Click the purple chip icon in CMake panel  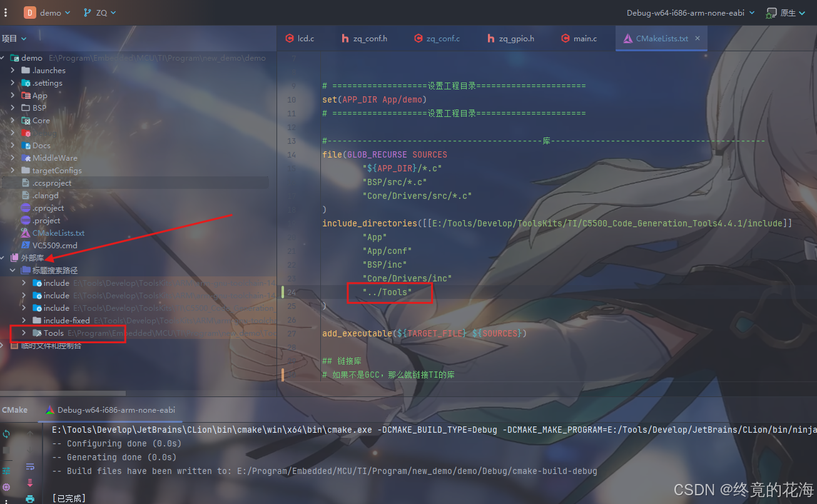pos(6,486)
